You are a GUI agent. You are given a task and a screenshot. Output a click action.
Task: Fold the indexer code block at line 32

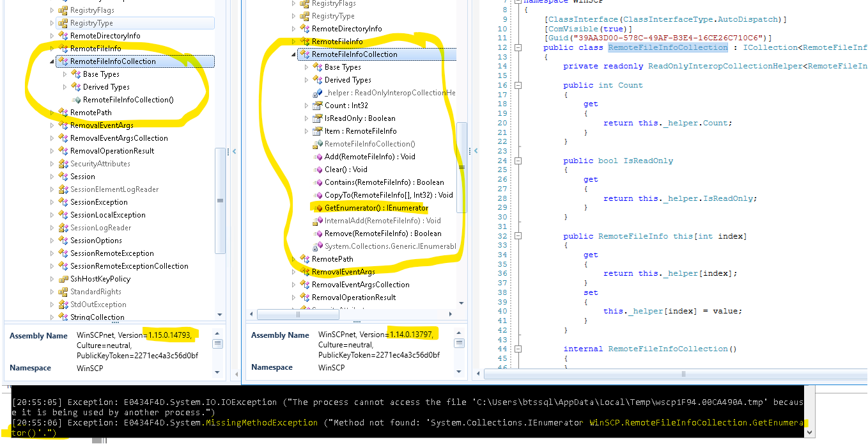(518, 236)
